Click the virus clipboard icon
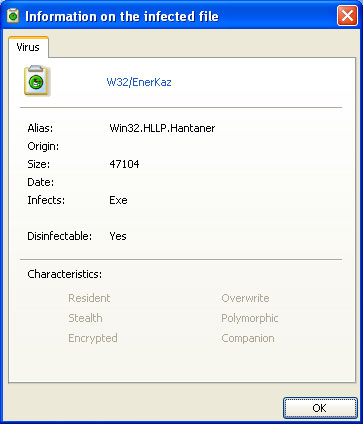The height and width of the screenshot is (424, 363). (36, 80)
